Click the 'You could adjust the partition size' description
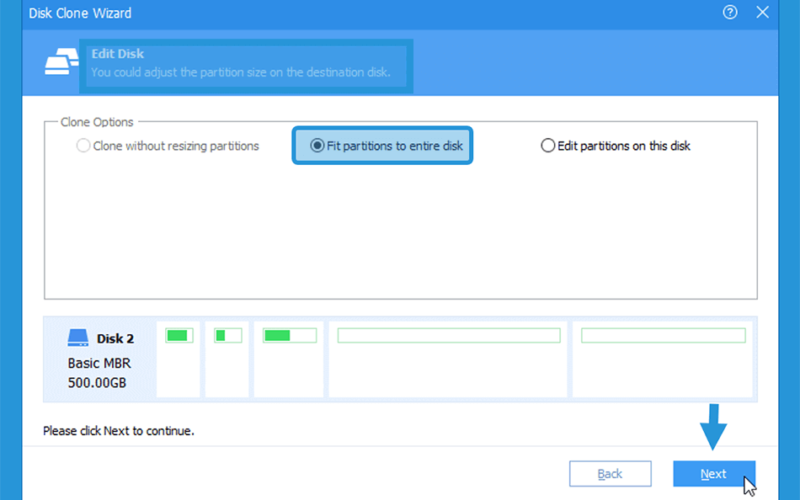The image size is (800, 500). [x=241, y=72]
